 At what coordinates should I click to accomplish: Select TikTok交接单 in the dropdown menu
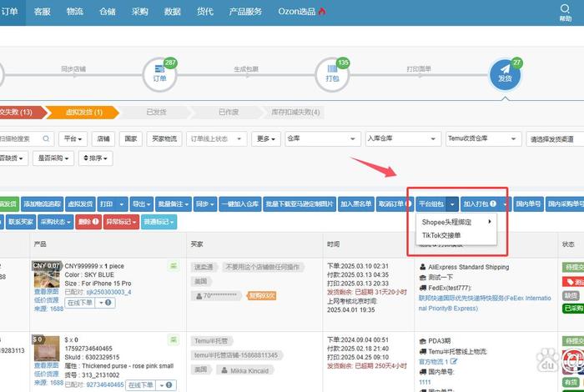point(456,235)
